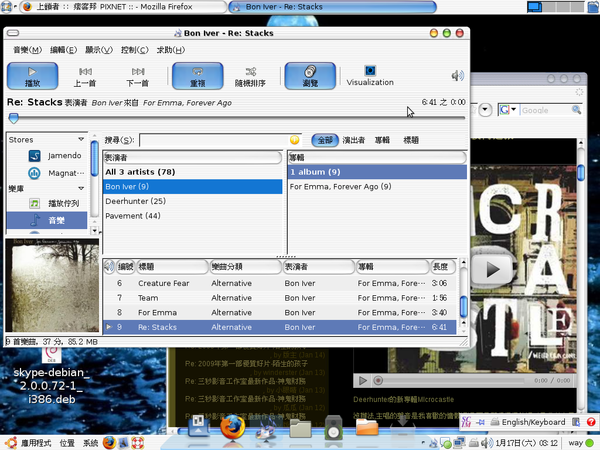The height and width of the screenshot is (450, 600).
Task: Click the system tray volume icon
Action: (x=487, y=443)
